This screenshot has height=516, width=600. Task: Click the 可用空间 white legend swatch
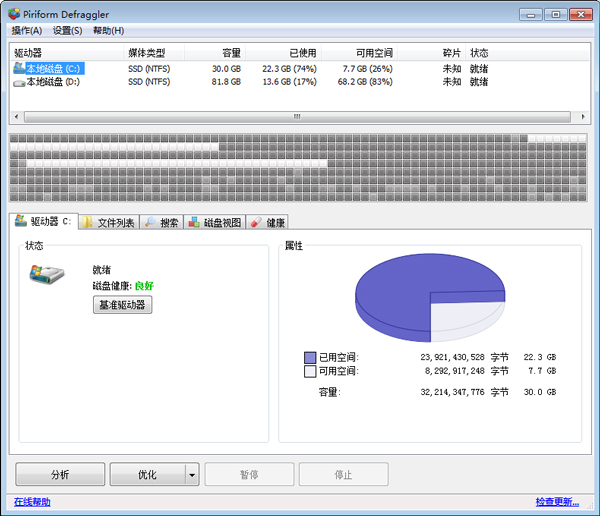pos(310,371)
